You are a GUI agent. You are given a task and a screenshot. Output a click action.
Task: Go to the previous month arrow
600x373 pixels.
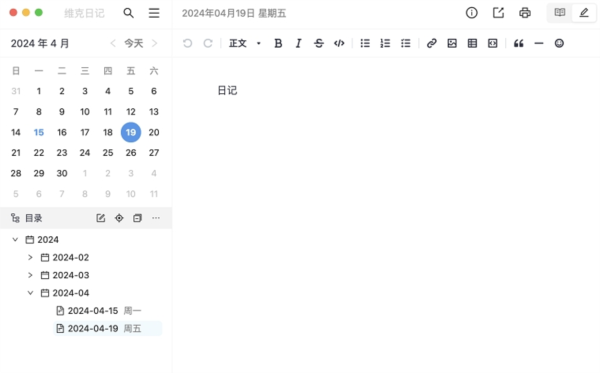click(113, 43)
